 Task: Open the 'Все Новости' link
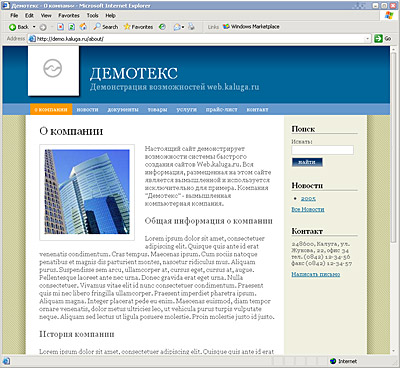click(x=308, y=209)
